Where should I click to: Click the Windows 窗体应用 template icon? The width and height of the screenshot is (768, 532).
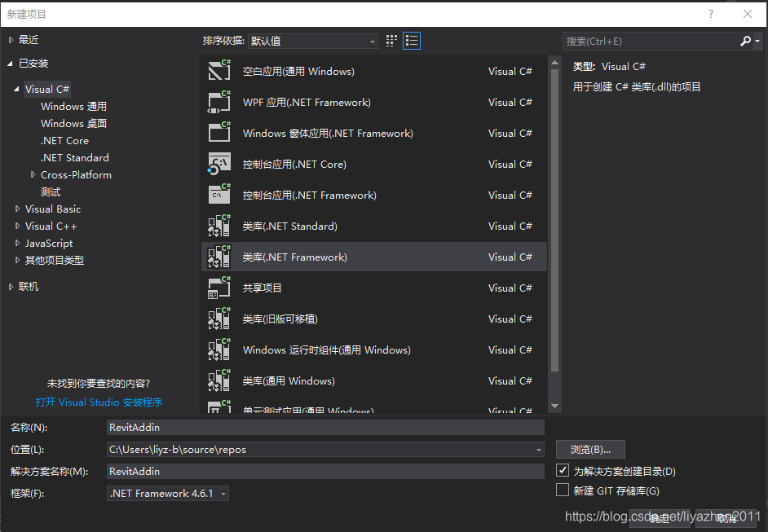tap(219, 133)
